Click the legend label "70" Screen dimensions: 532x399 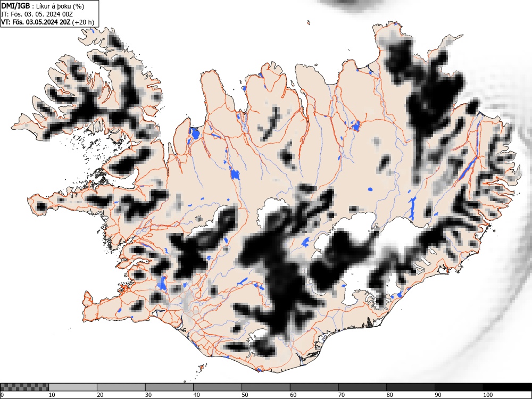pyautogui.click(x=341, y=395)
